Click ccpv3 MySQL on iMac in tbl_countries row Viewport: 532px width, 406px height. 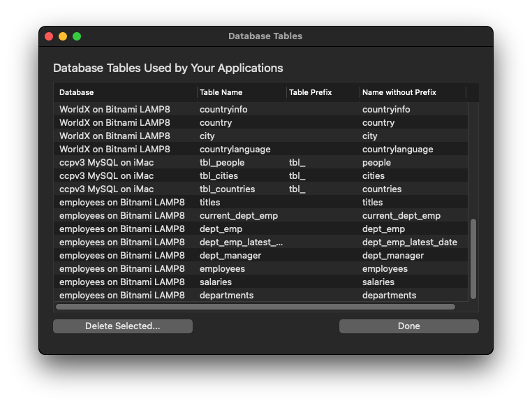[107, 189]
